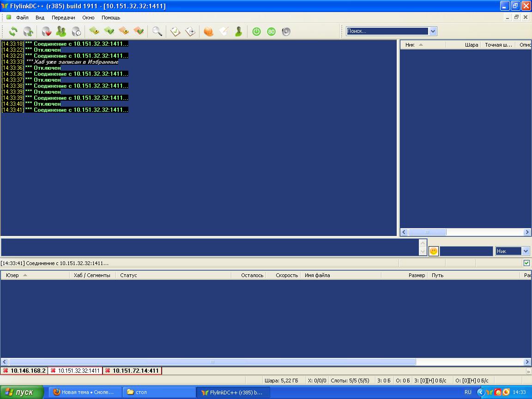Click the chat message input box
The height and width of the screenshot is (399, 532).
210,248
